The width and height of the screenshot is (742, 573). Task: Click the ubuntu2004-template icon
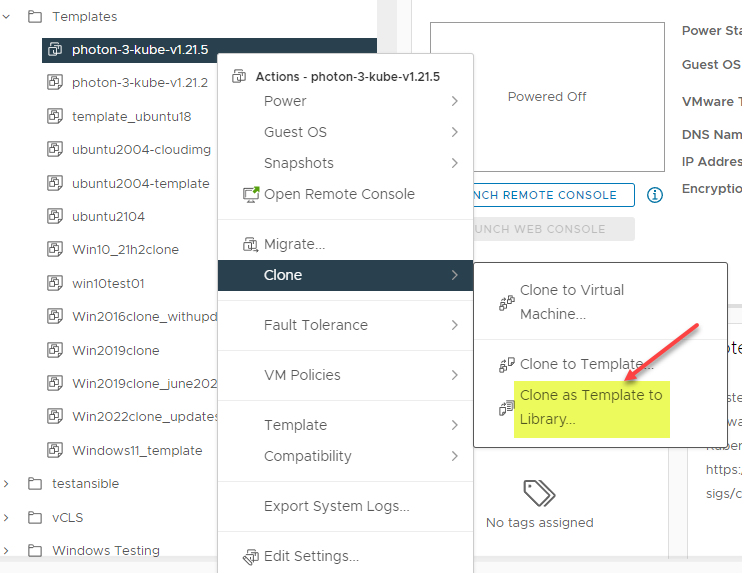[55, 183]
